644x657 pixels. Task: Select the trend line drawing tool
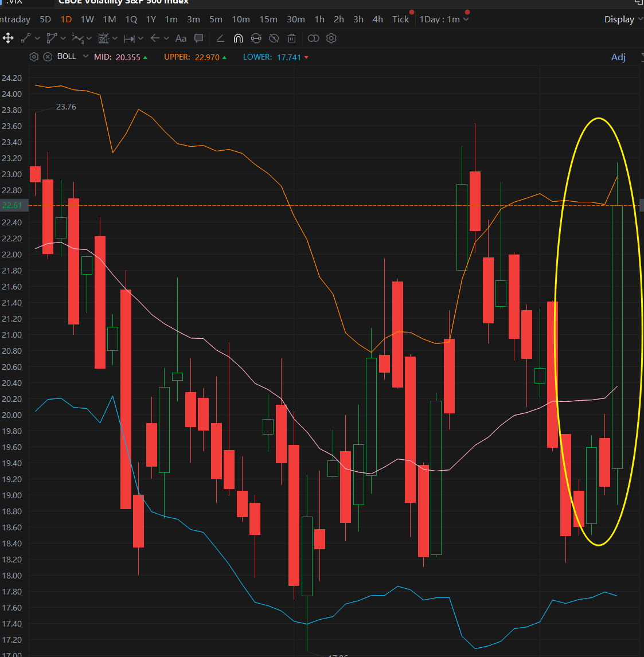[26, 38]
